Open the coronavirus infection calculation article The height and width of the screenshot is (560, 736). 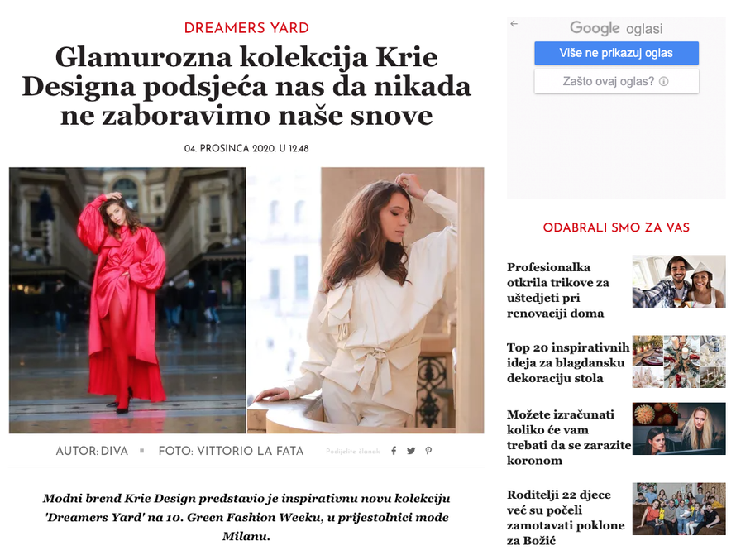tap(569, 438)
